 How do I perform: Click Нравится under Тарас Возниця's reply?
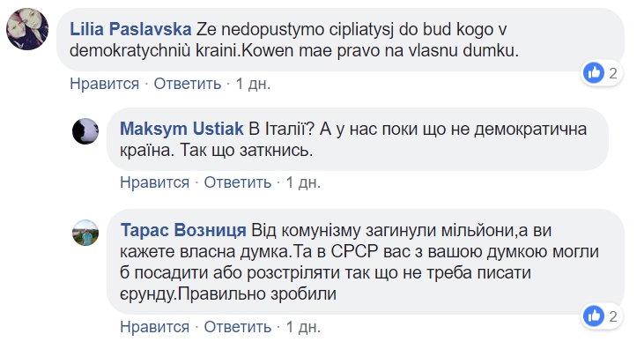(154, 327)
